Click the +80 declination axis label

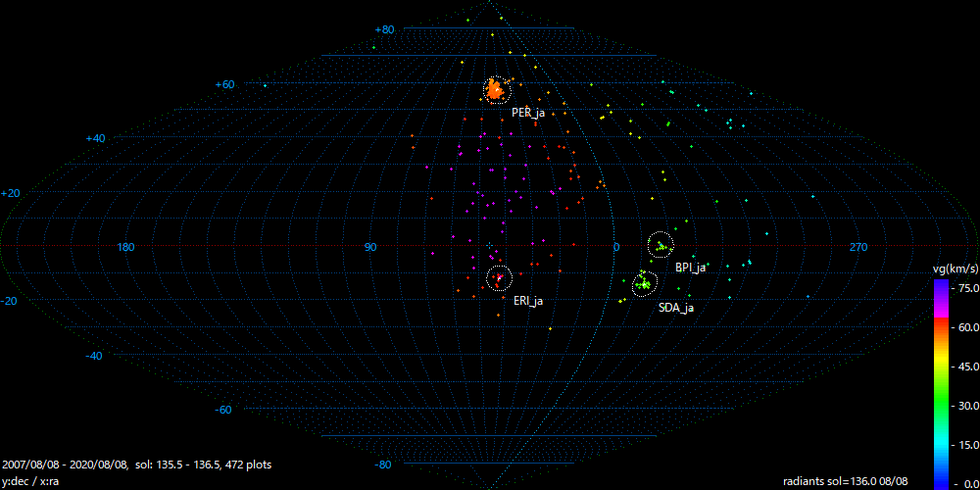tap(384, 29)
